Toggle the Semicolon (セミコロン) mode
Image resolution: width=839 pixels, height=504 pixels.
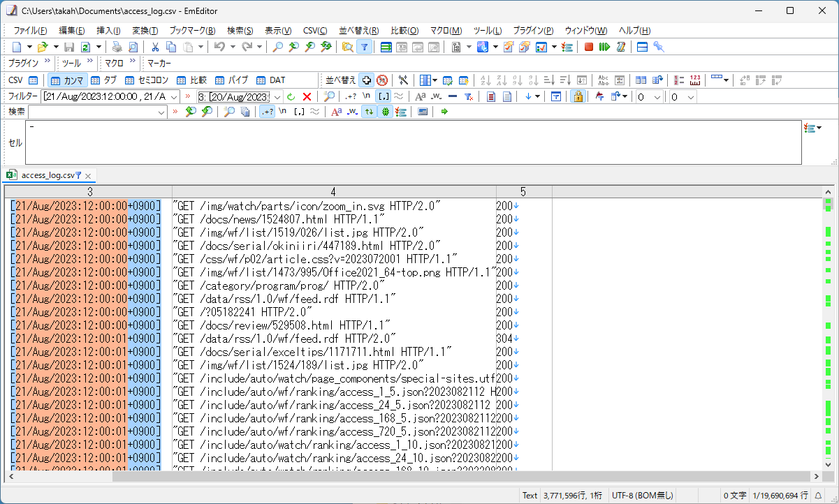[x=147, y=80]
